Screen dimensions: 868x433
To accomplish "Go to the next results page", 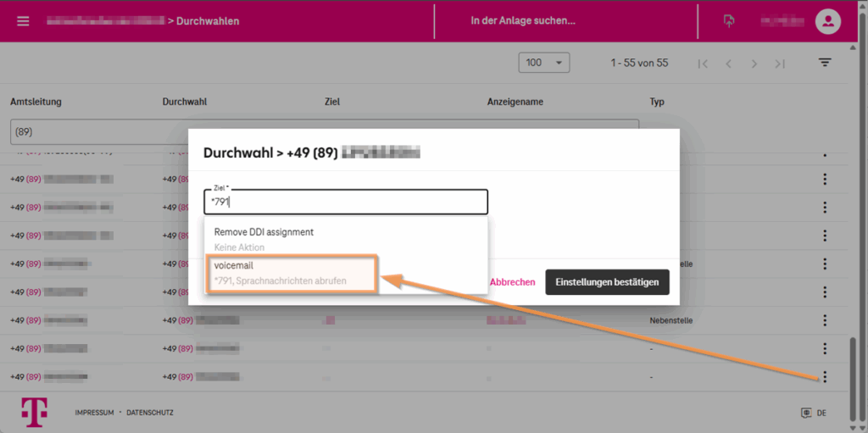I will pos(754,64).
